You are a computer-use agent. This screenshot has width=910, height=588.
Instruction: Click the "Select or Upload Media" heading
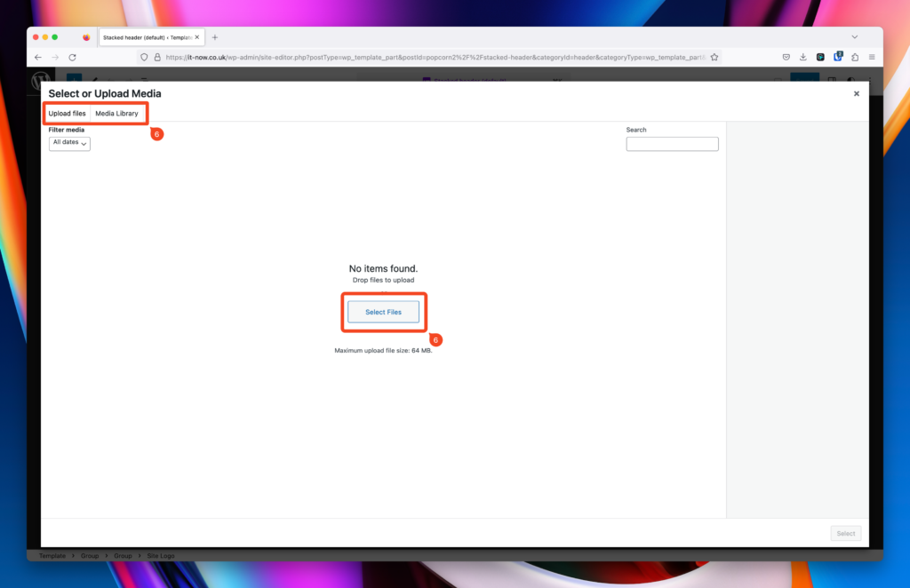105,94
